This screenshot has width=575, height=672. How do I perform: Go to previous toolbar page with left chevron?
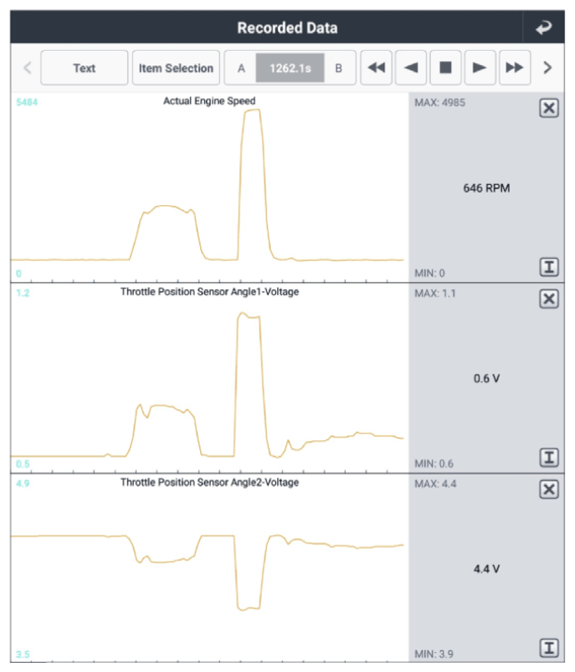click(x=27, y=68)
